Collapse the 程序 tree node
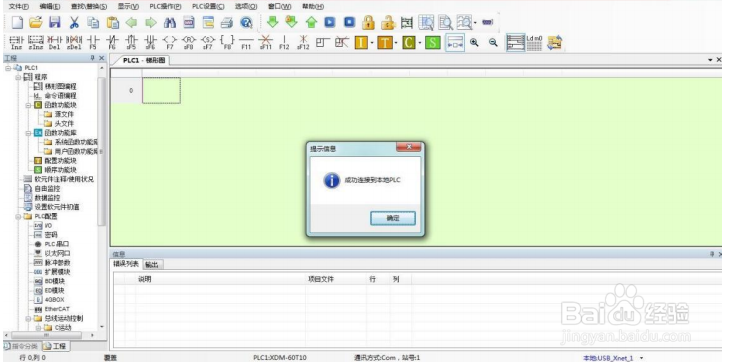The height and width of the screenshot is (362, 732). pyautogui.click(x=18, y=78)
